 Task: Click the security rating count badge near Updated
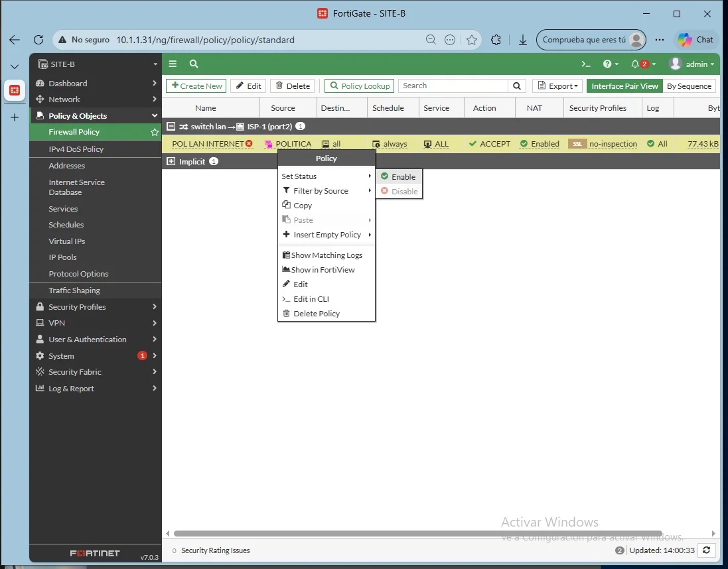coord(619,550)
